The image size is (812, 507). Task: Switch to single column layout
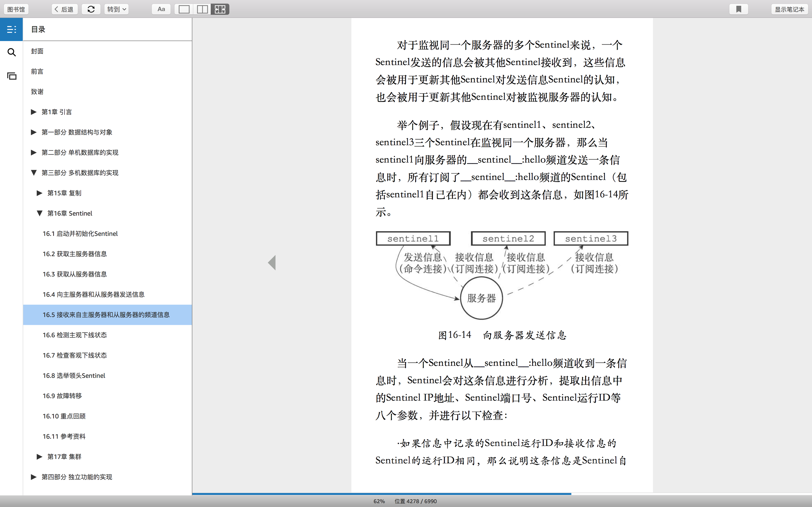point(184,9)
